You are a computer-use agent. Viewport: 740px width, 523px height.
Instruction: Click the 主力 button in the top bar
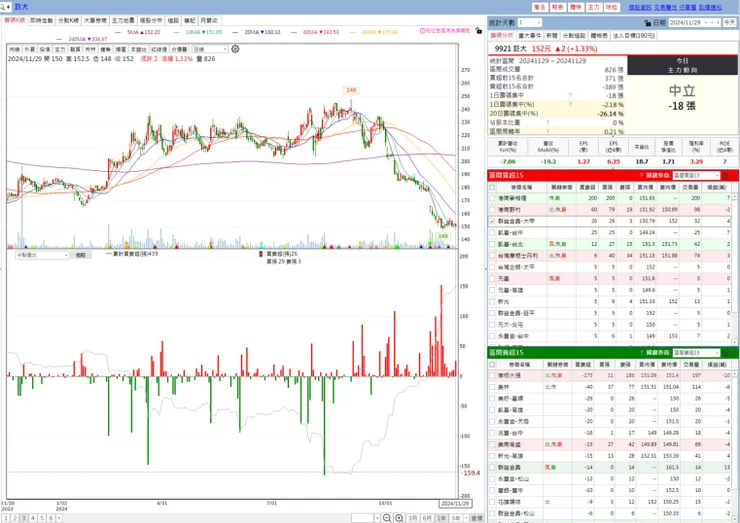[593, 7]
